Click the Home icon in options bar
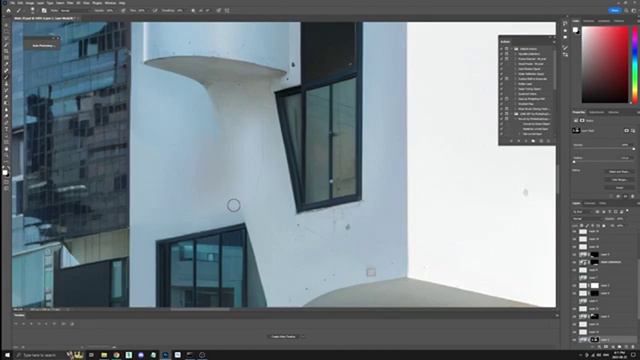This screenshot has height=360, width=640. pyautogui.click(x=8, y=11)
